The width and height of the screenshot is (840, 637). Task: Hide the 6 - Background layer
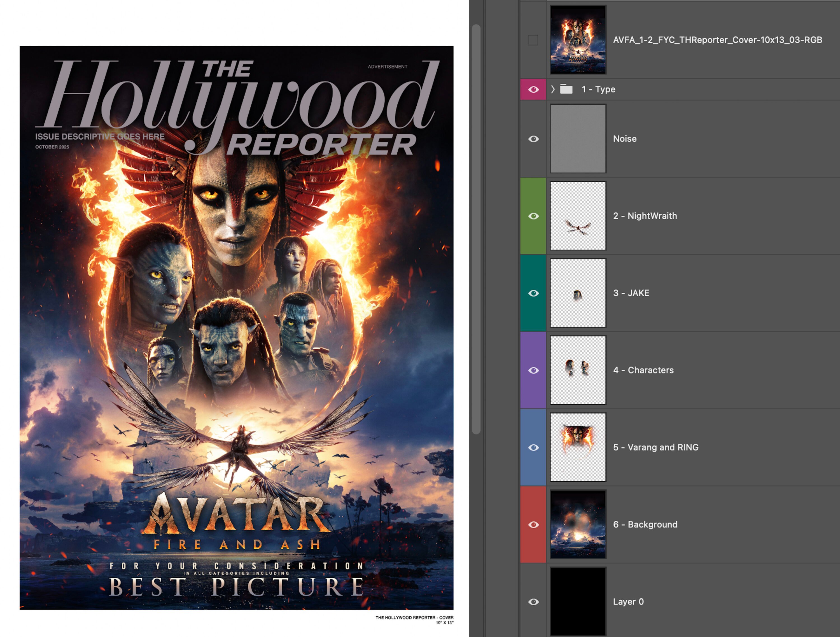click(533, 524)
